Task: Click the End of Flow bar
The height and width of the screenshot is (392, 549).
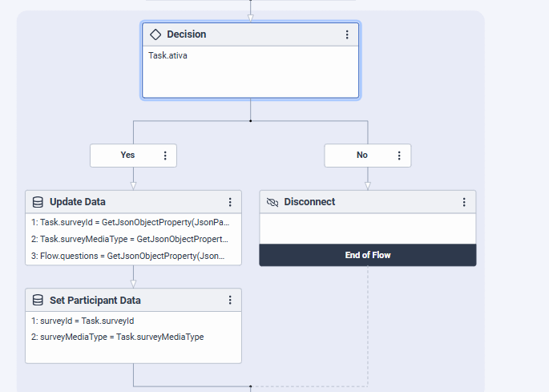Action: tap(368, 255)
